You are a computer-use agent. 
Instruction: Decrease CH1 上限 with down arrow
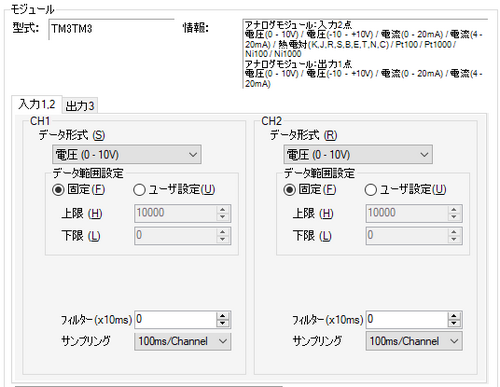(x=223, y=217)
